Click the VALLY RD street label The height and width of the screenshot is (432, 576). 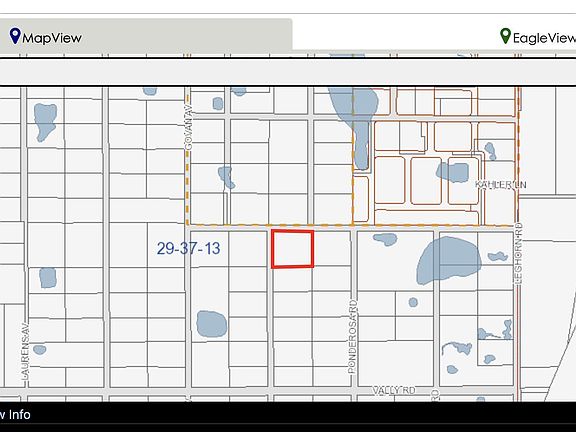394,390
